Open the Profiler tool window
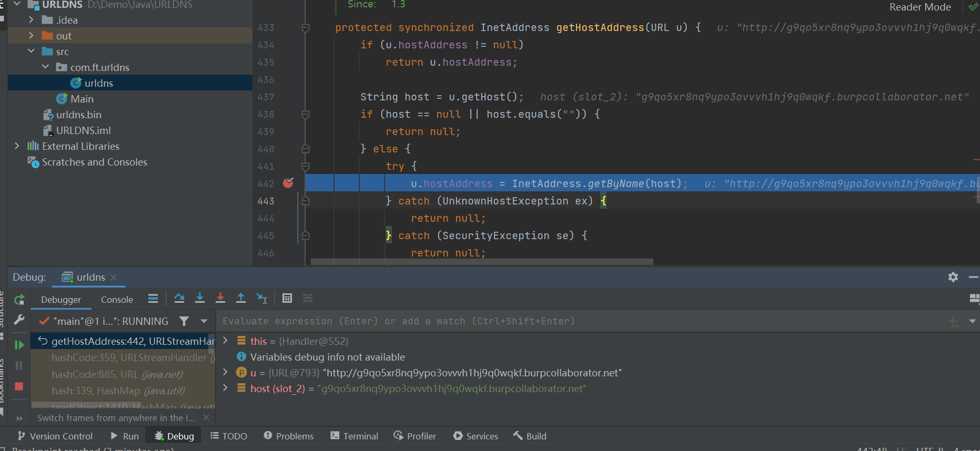This screenshot has width=980, height=451. tap(415, 436)
